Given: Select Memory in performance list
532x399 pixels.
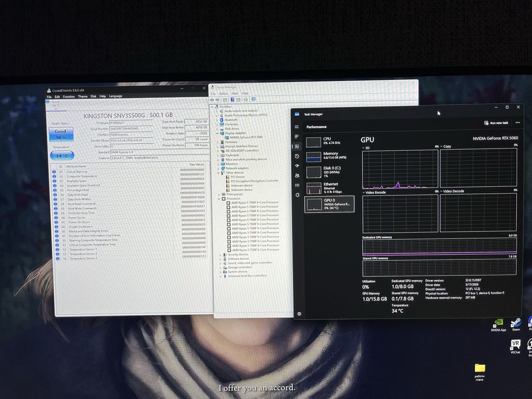Looking at the screenshot, I should [329, 156].
